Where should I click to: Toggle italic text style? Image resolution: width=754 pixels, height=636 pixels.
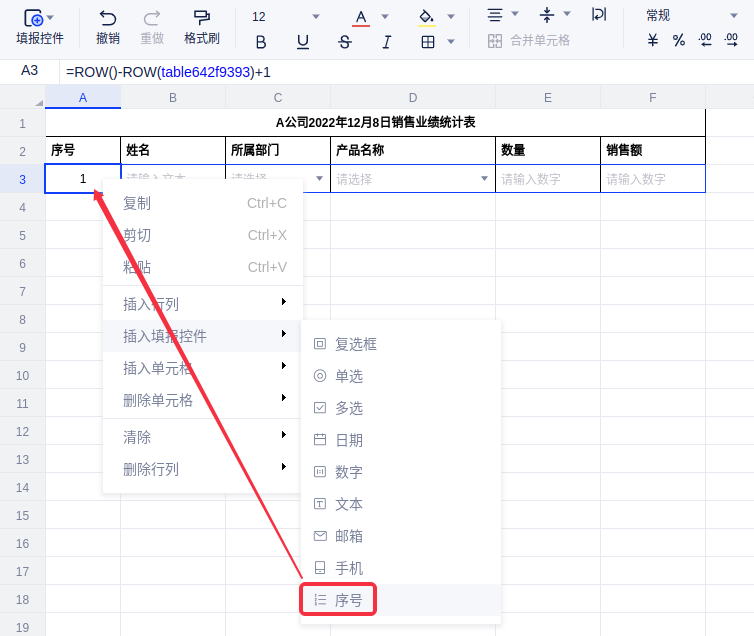(x=386, y=42)
